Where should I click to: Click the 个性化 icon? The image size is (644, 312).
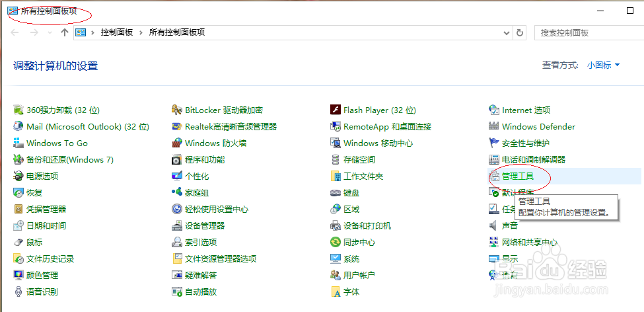click(177, 176)
